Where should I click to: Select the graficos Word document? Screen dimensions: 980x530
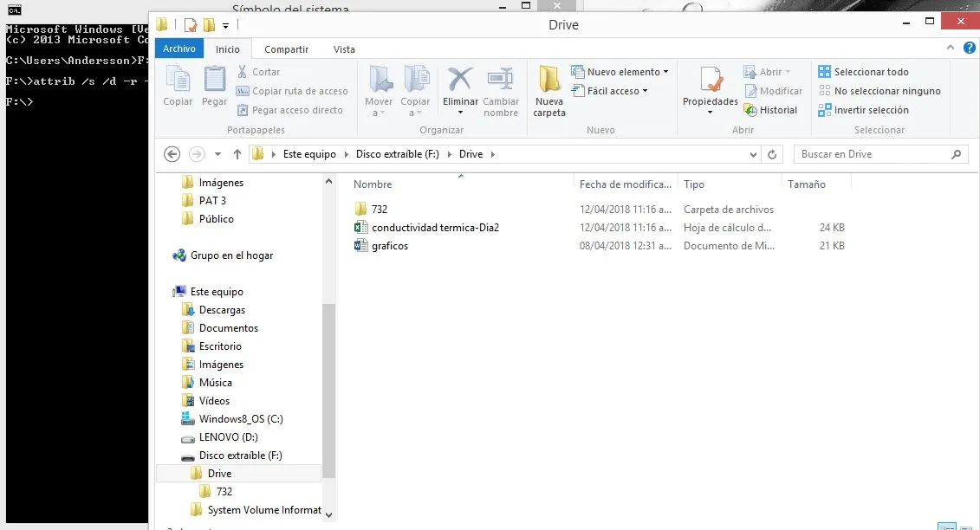point(381,246)
